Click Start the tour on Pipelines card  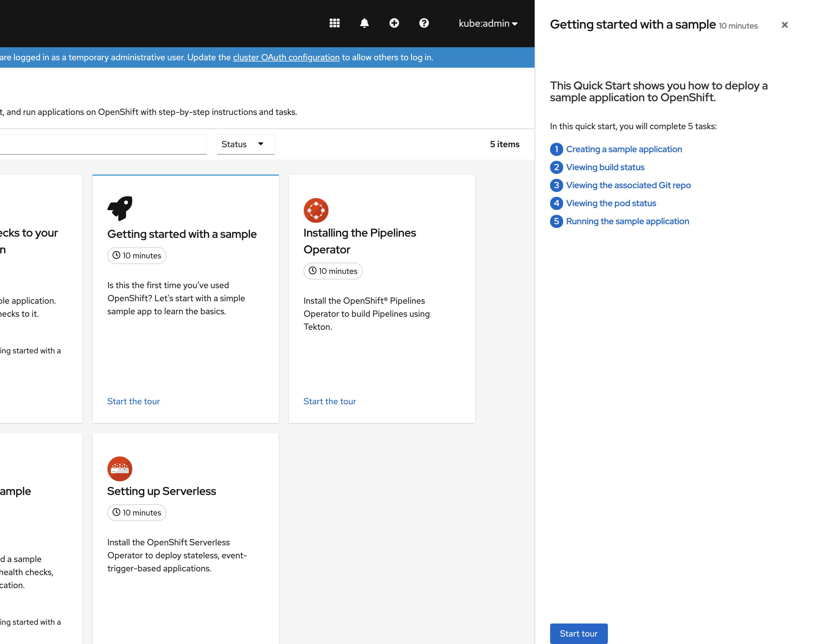[329, 401]
